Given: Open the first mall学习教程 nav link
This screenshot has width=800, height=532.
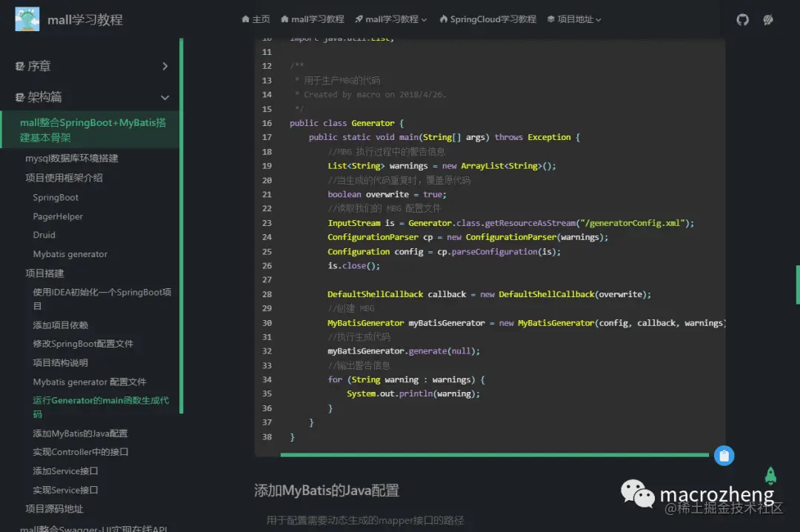Looking at the screenshot, I should click(313, 19).
